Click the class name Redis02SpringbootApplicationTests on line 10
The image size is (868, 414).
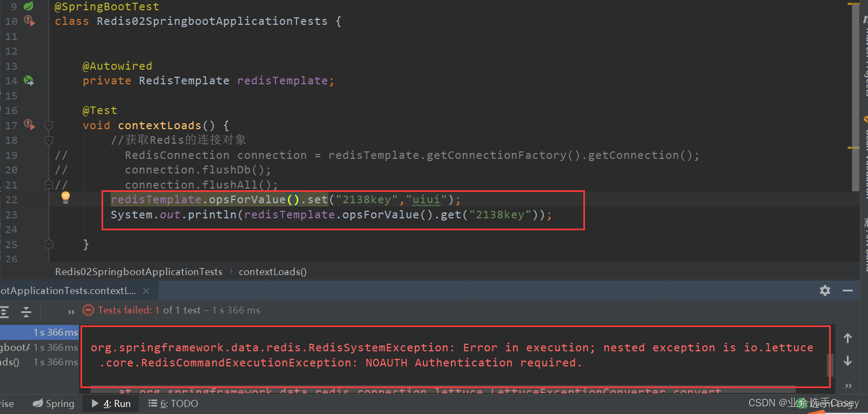[x=212, y=21]
